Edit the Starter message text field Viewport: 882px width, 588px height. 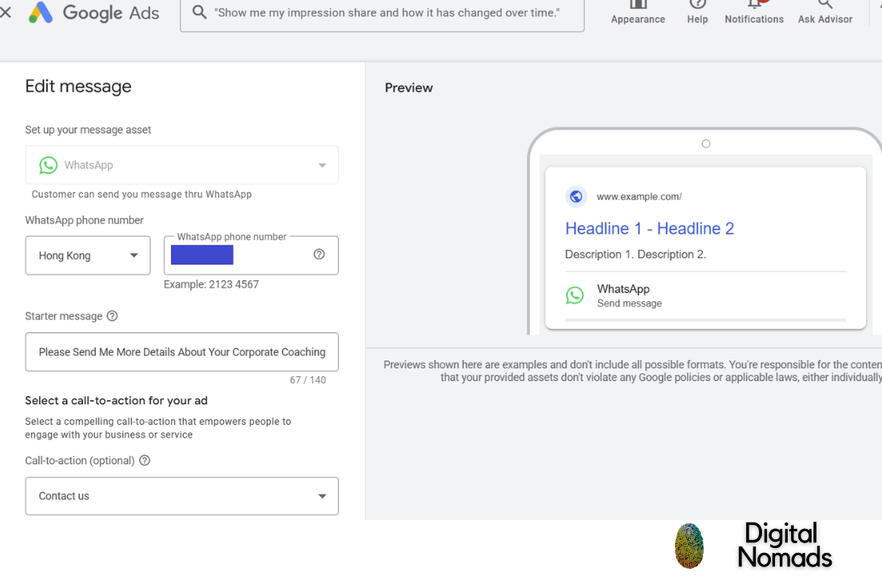pos(181,352)
